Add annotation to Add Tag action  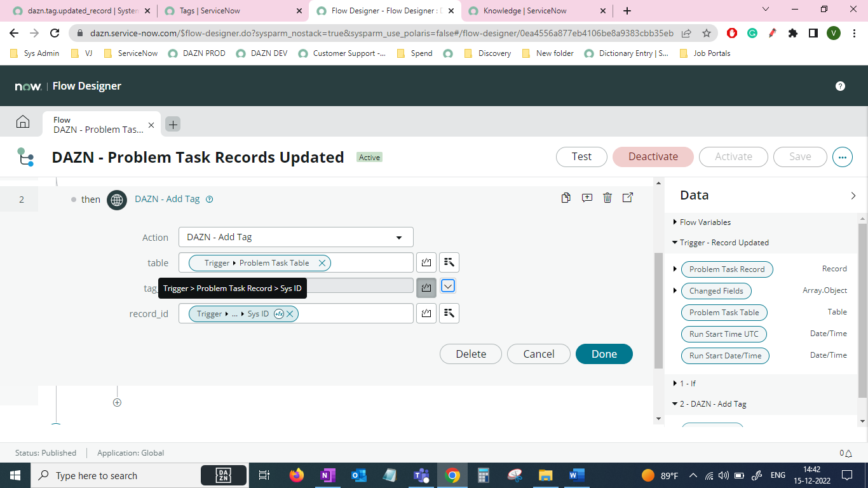coord(587,198)
